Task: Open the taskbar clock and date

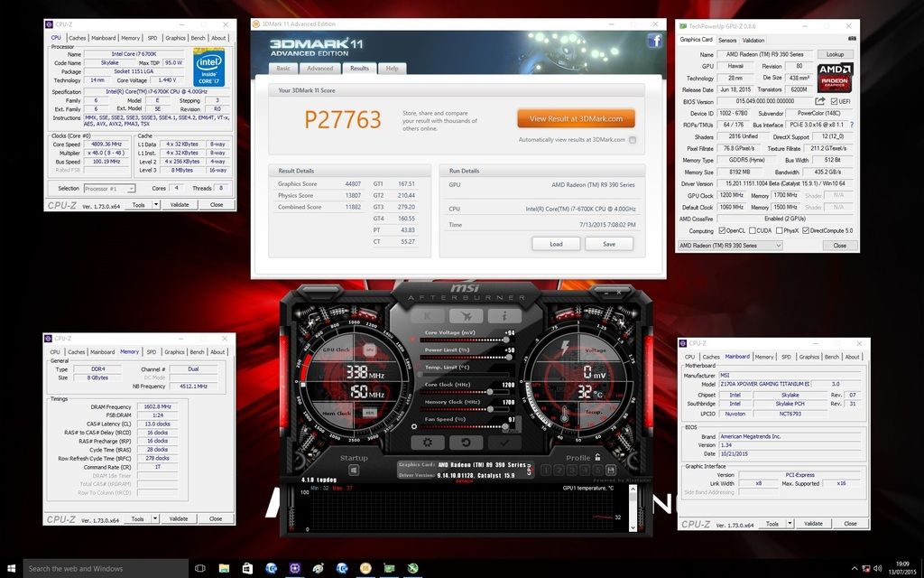Action: tap(902, 569)
